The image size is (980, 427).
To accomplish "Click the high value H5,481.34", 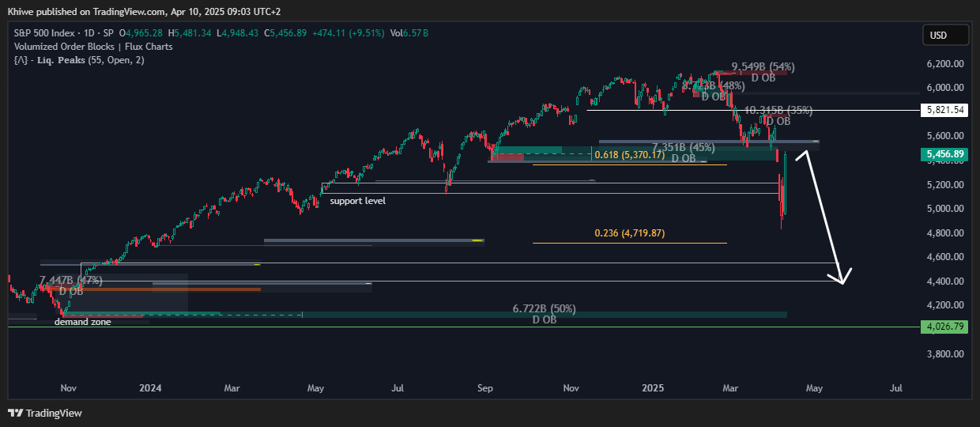I will 189,33.
